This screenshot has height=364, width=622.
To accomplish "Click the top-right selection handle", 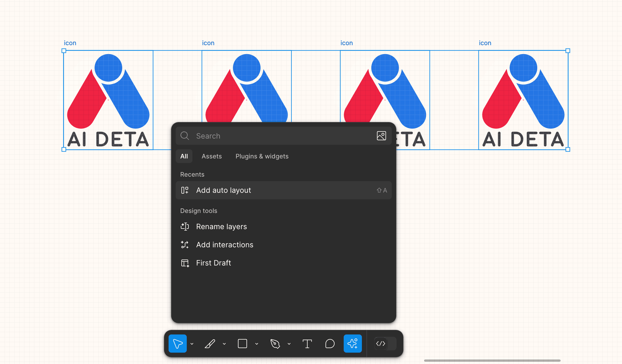I will pyautogui.click(x=568, y=51).
